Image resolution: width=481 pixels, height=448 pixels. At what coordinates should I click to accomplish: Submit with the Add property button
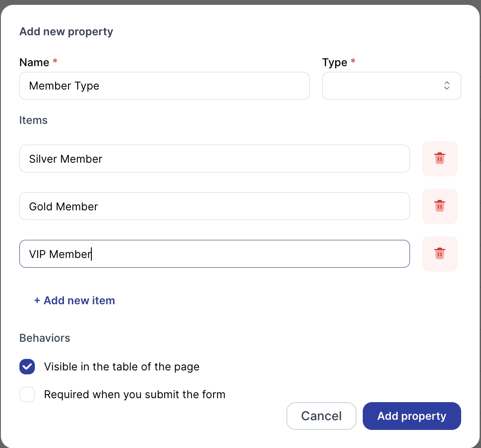tap(411, 416)
